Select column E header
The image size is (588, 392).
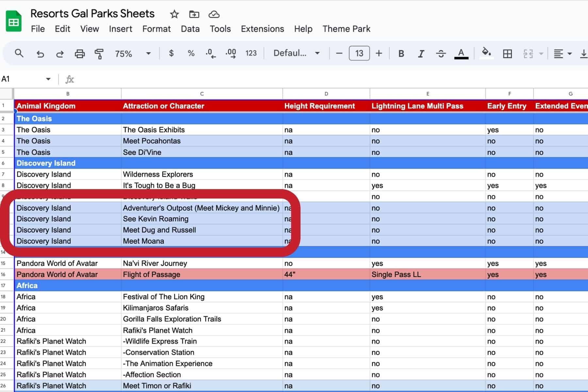tap(428, 94)
